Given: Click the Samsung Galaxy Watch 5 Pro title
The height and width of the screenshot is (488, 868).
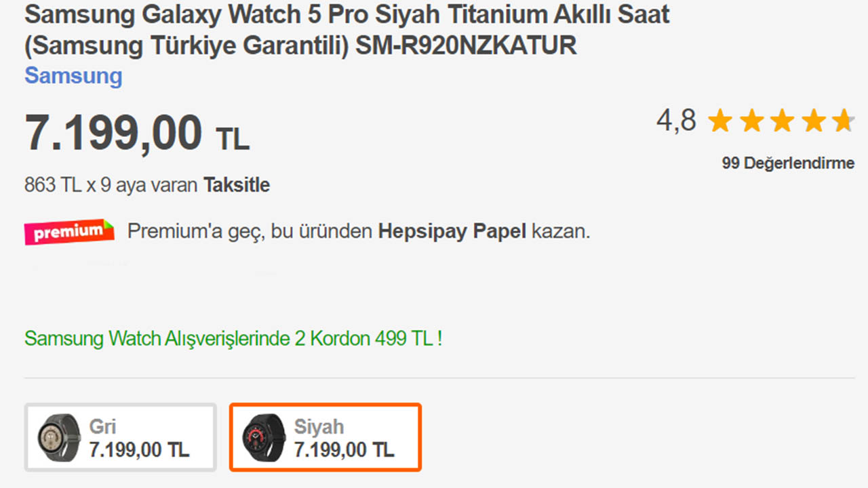Looking at the screenshot, I should click(x=347, y=30).
